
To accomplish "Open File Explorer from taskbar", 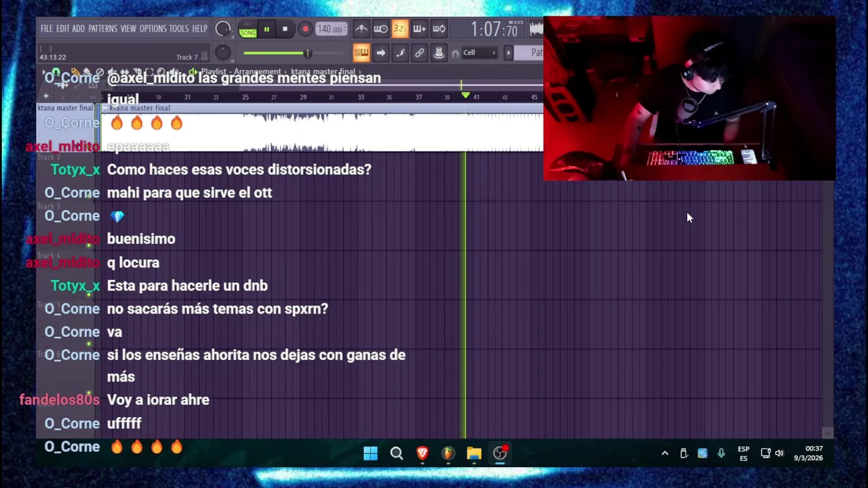I will (474, 453).
